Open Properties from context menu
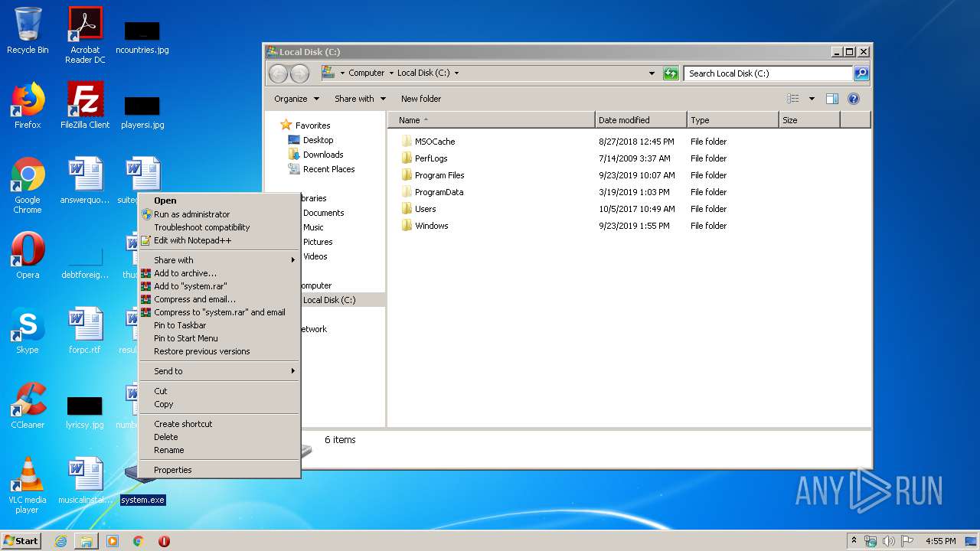 (220, 470)
